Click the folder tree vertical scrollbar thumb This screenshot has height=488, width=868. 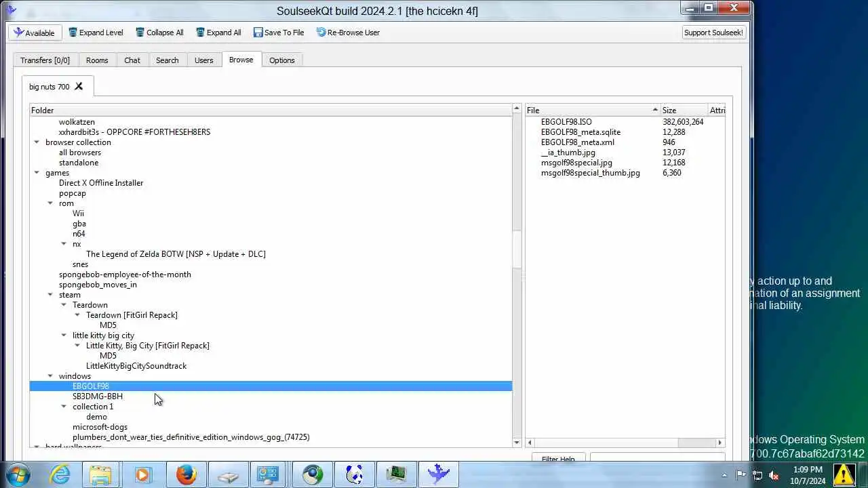point(517,249)
